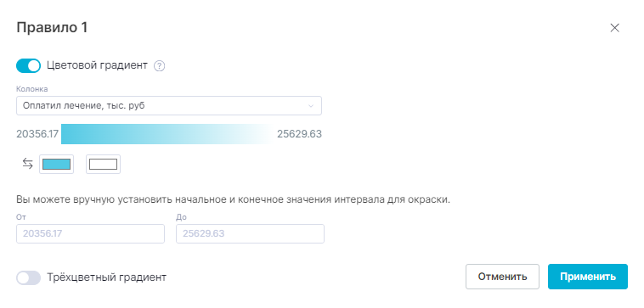The width and height of the screenshot is (644, 308).
Task: Cancel changes with Отменить
Action: (502, 277)
